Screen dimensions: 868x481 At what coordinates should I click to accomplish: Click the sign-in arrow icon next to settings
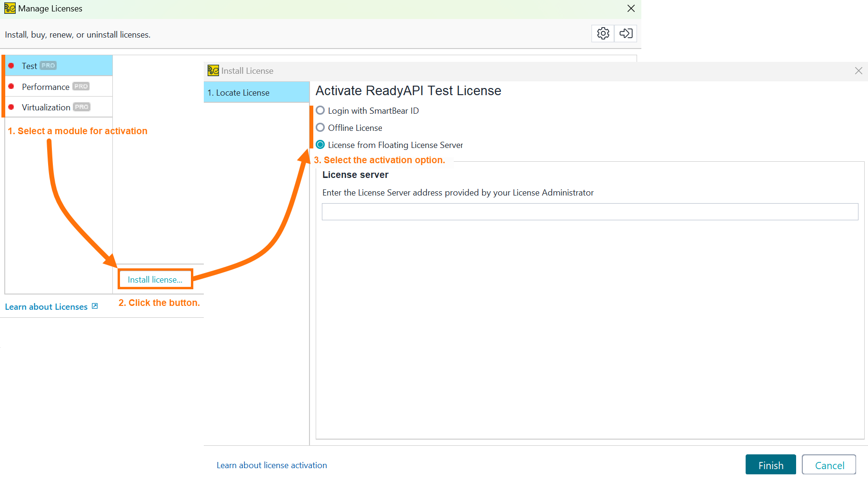click(625, 33)
